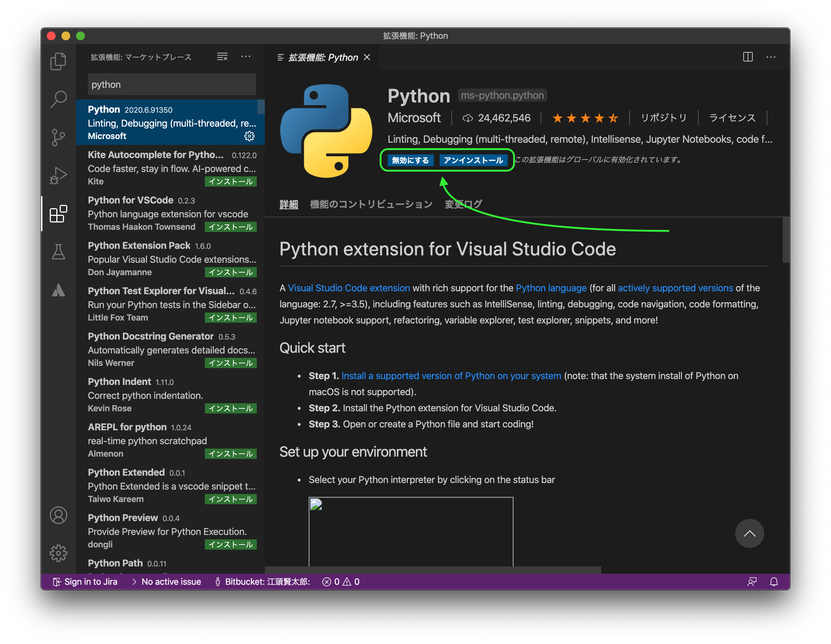Click the clear extension search results icon
Viewport: 831px width, 644px height.
point(222,57)
